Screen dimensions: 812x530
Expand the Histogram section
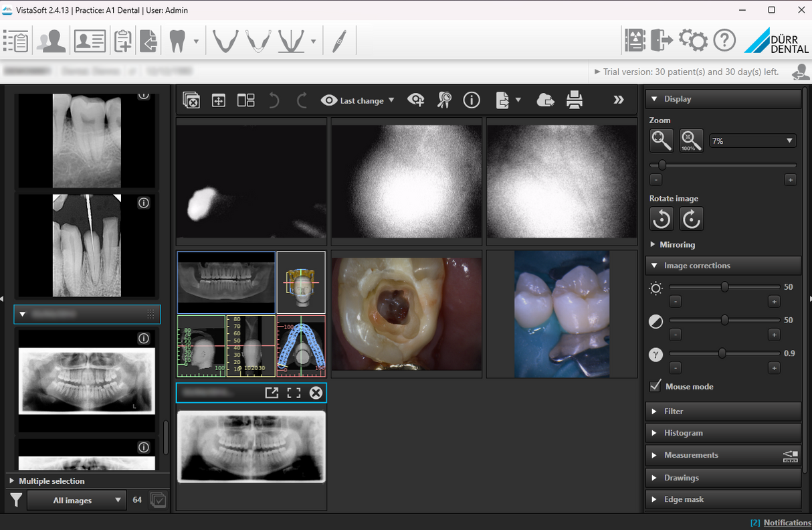click(x=683, y=433)
